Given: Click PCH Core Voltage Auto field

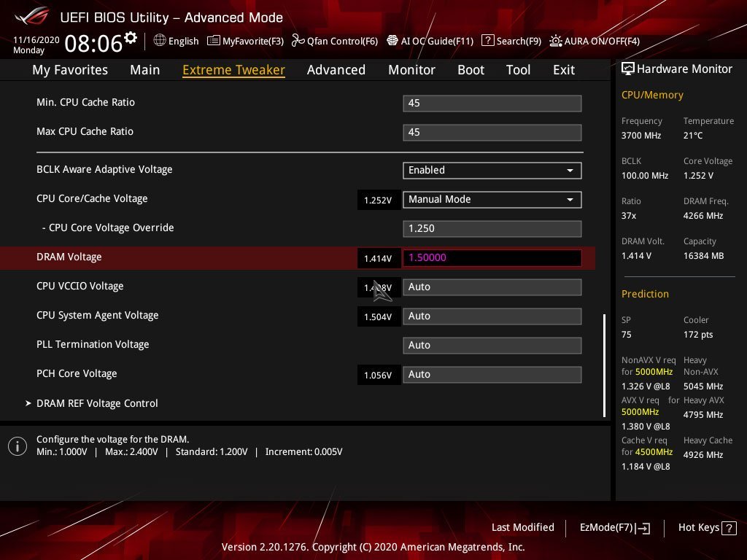Looking at the screenshot, I should (x=492, y=375).
